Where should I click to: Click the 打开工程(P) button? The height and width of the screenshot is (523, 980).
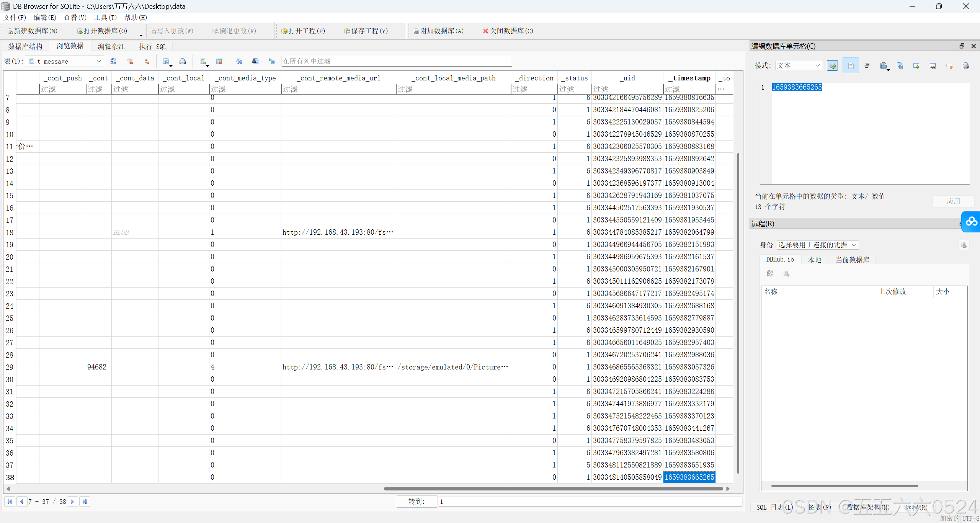[303, 31]
